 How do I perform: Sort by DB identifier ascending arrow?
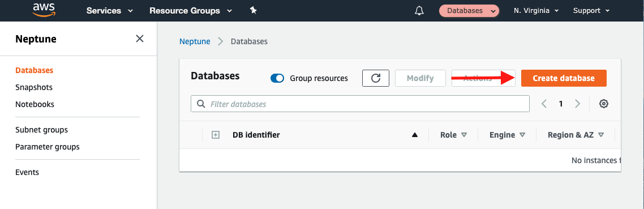[414, 135]
